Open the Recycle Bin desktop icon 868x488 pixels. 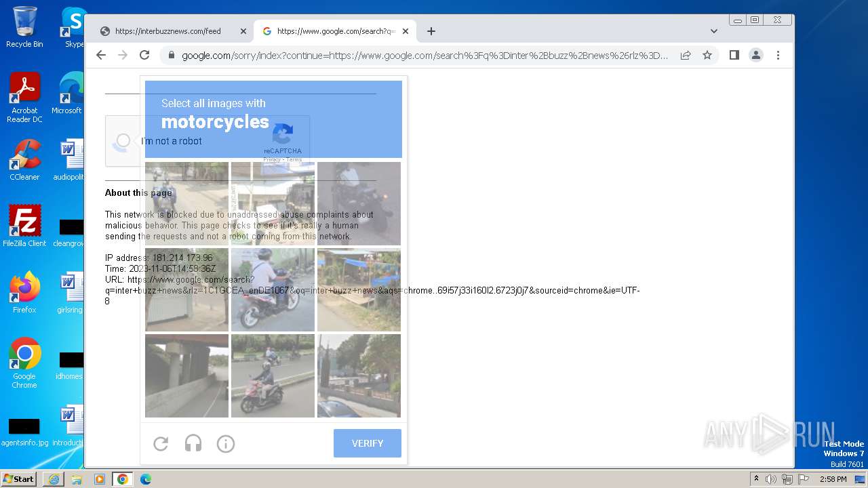click(24, 27)
